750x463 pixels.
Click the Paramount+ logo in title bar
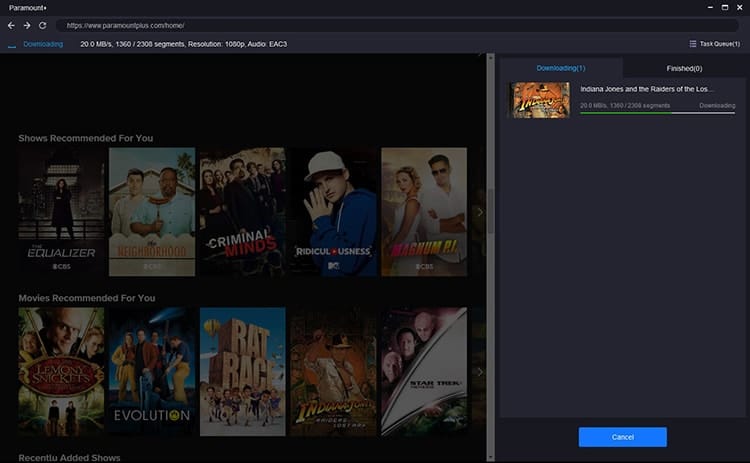tap(27, 8)
